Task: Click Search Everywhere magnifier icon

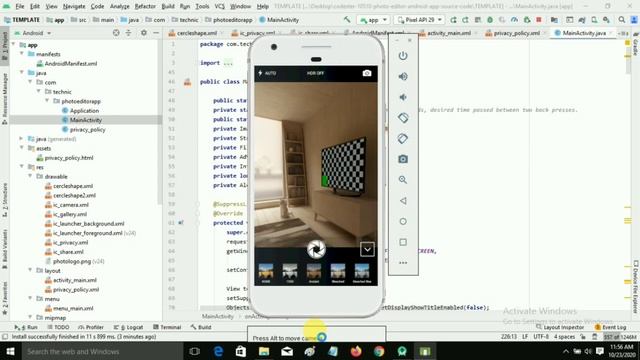Action: coord(622,20)
